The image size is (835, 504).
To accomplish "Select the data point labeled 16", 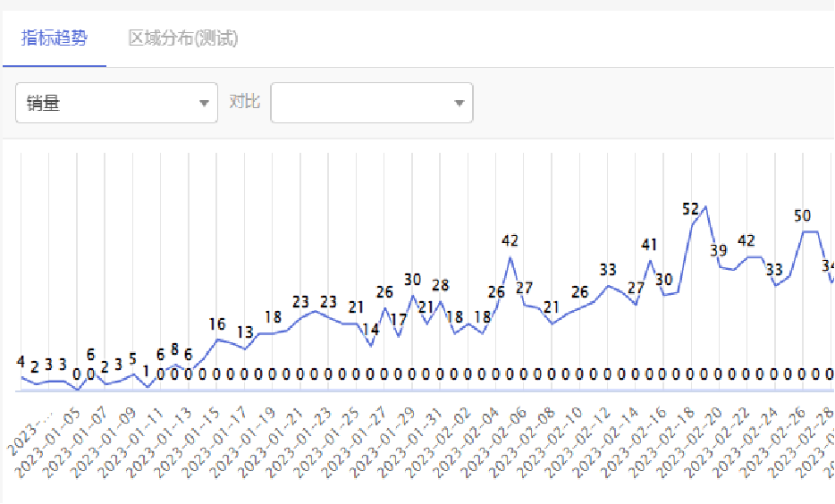I will coord(217,324).
